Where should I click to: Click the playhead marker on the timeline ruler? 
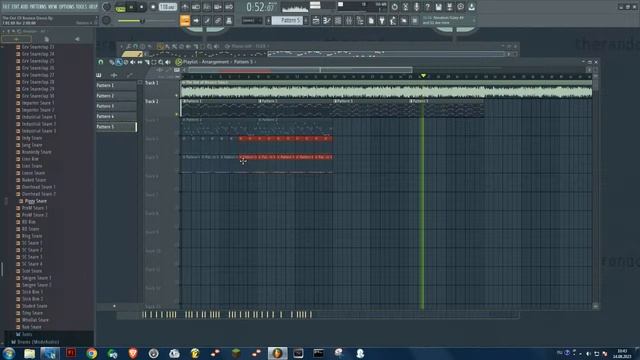pos(423,76)
